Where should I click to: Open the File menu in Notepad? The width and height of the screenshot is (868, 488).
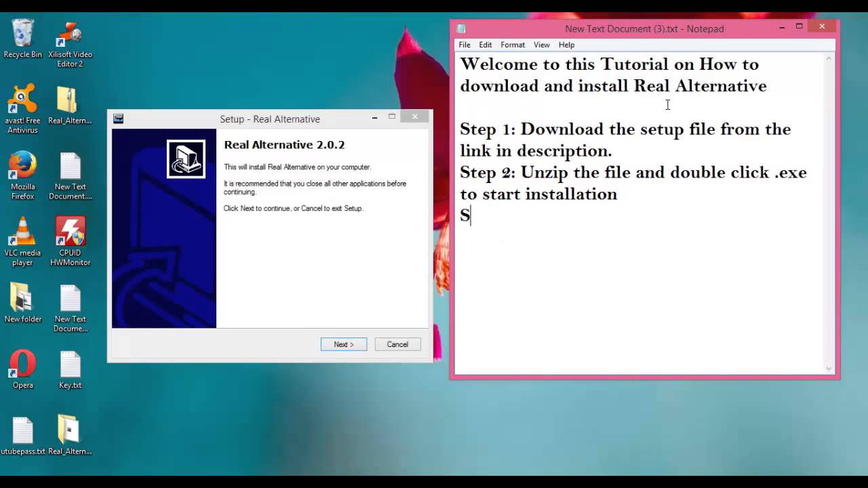point(465,45)
